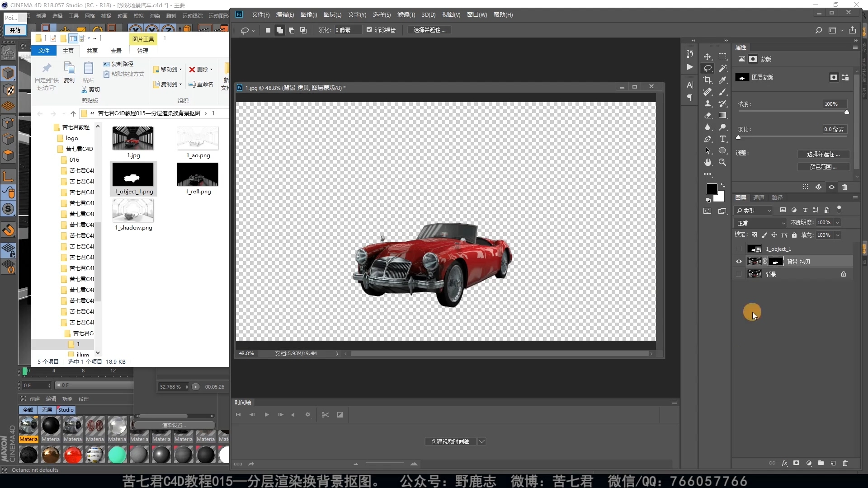868x488 pixels.
Task: Select the Hand tool
Action: click(708, 162)
